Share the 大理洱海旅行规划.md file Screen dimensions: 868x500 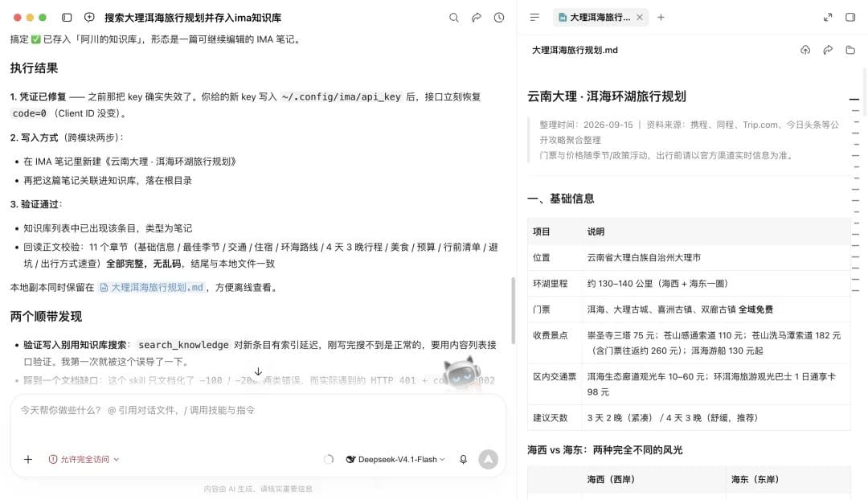click(828, 50)
